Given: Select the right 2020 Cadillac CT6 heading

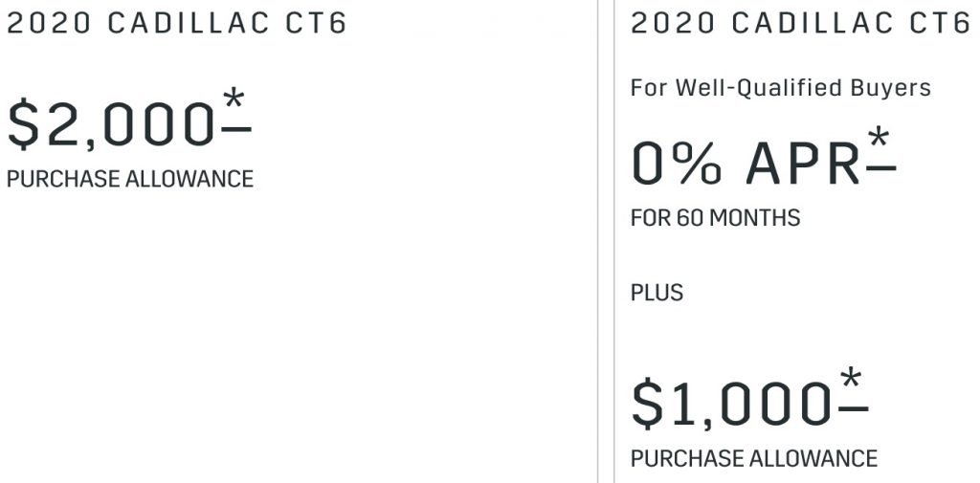Looking at the screenshot, I should [x=800, y=24].
